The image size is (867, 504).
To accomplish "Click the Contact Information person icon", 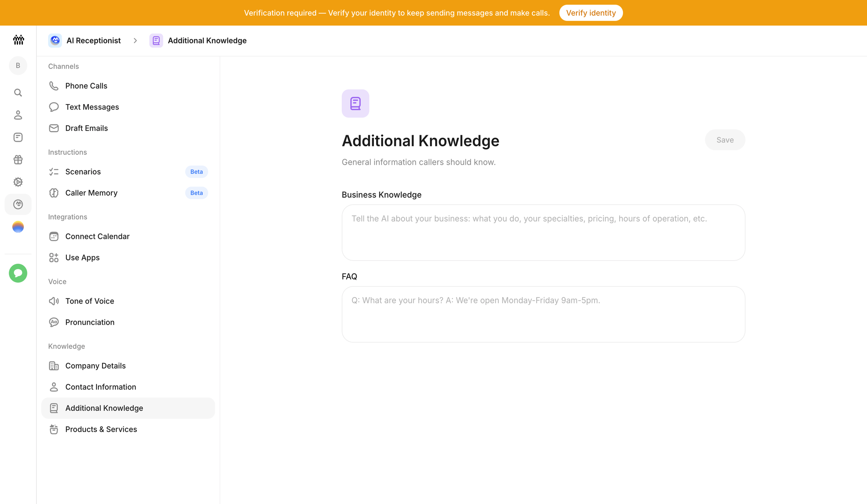I will (x=54, y=387).
